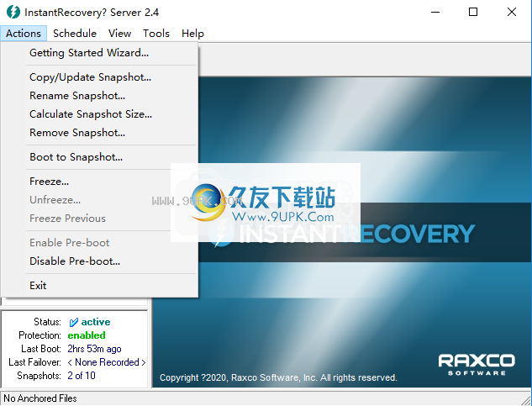Screen dimensions: 532x406
Task: Choose Copy/Update Snapshot
Action: 99,77
